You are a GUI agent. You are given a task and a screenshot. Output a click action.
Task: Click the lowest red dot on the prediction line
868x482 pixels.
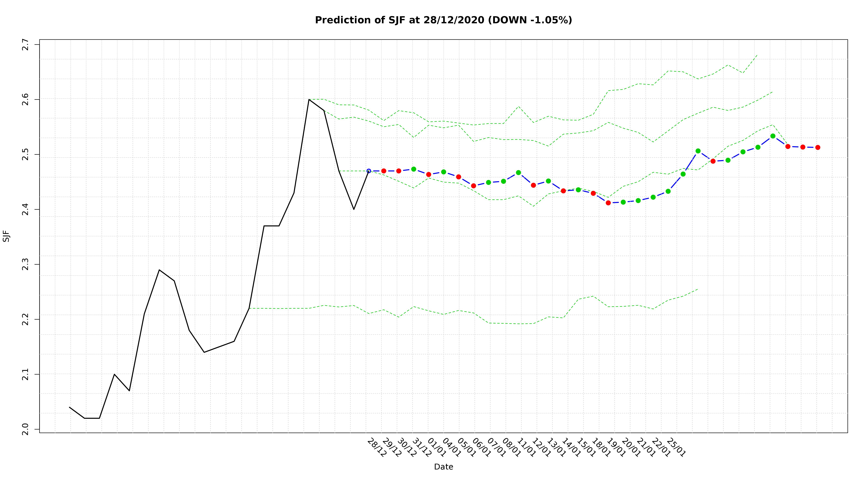[x=608, y=203]
